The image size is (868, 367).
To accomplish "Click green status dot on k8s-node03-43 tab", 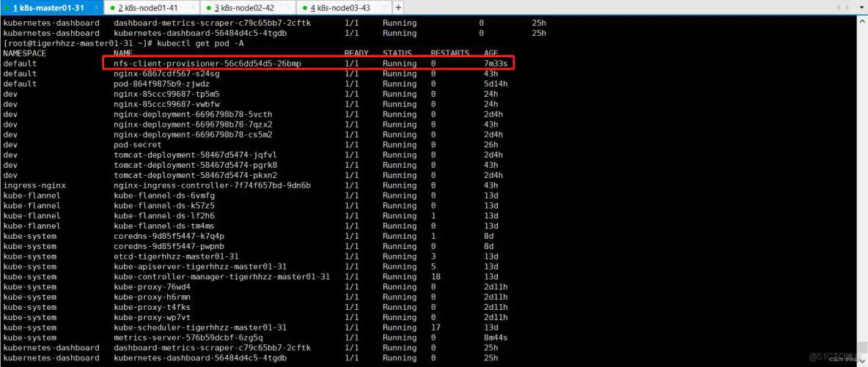I will click(x=304, y=8).
